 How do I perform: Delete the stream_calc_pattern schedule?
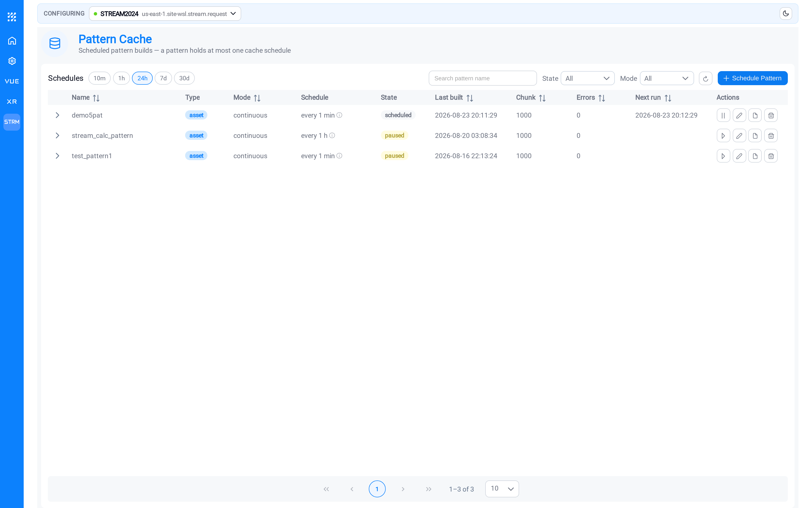(x=771, y=136)
